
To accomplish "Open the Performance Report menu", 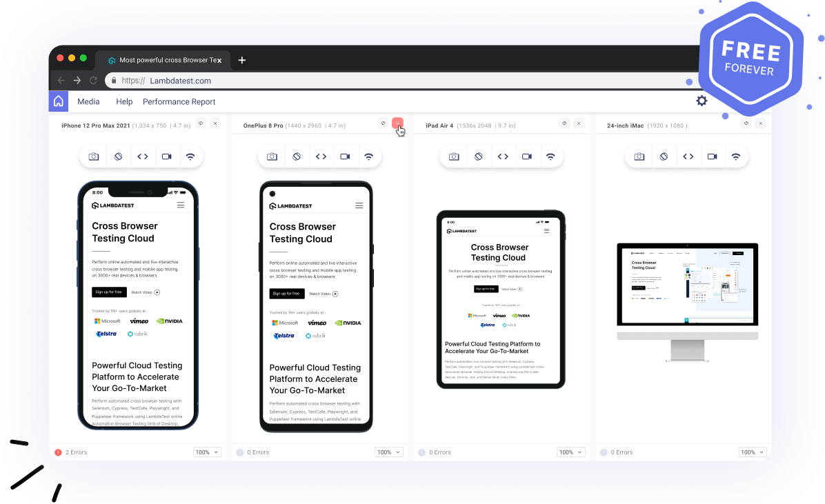I will (x=179, y=101).
